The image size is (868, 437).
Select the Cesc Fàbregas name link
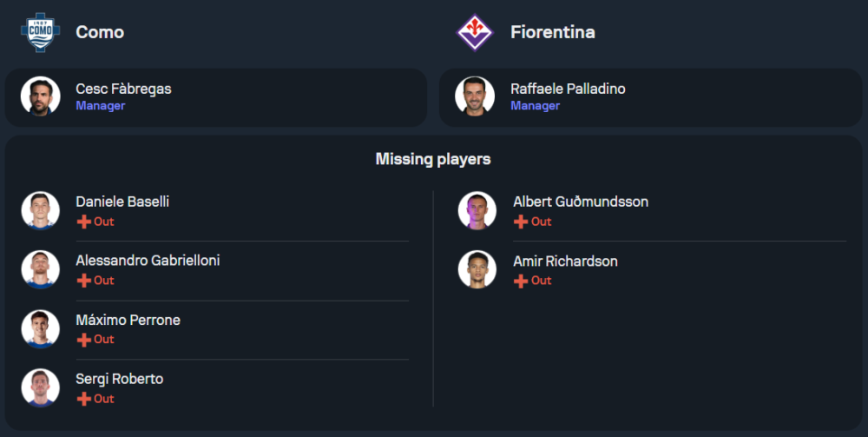pyautogui.click(x=123, y=89)
